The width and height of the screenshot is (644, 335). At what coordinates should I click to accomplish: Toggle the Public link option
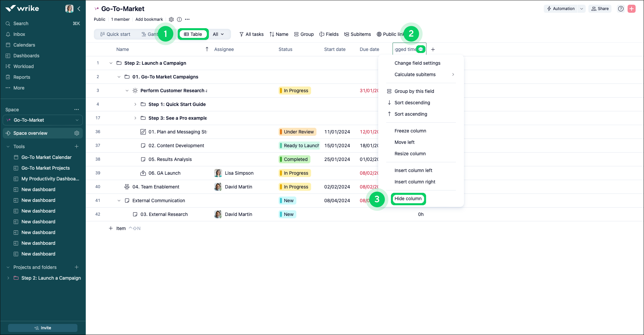point(391,34)
